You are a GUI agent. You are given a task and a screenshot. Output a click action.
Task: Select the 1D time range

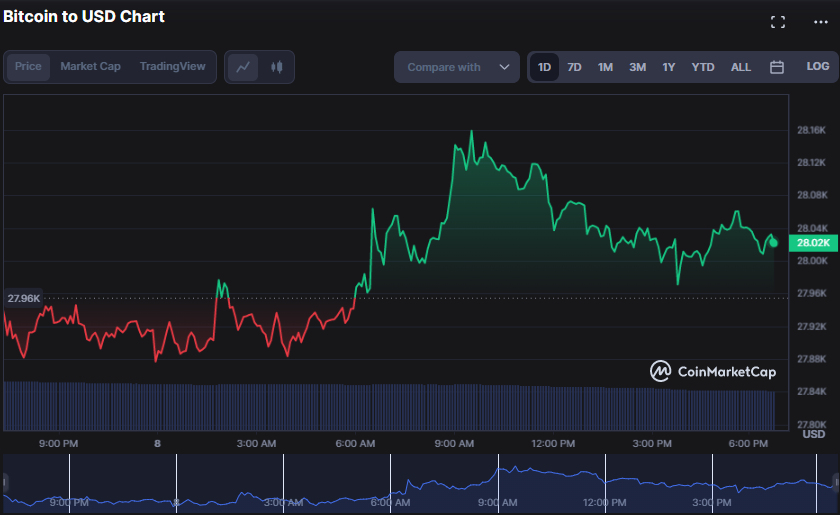pos(544,67)
